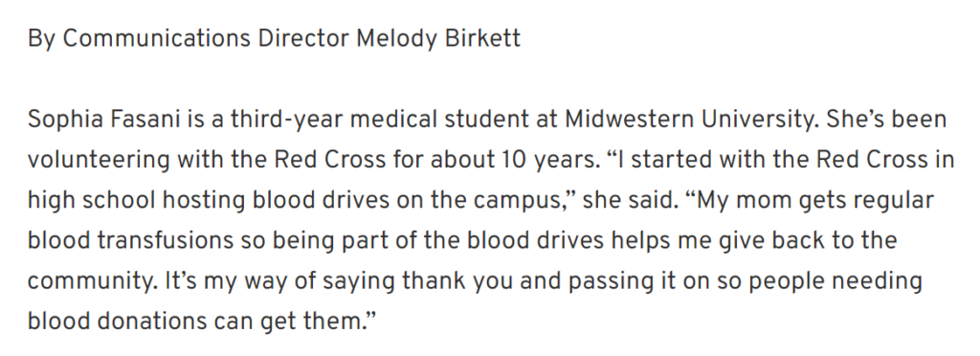Viewport: 980px width, 356px height.
Task: Click the byline name Melody Birkett
Action: pos(438,38)
